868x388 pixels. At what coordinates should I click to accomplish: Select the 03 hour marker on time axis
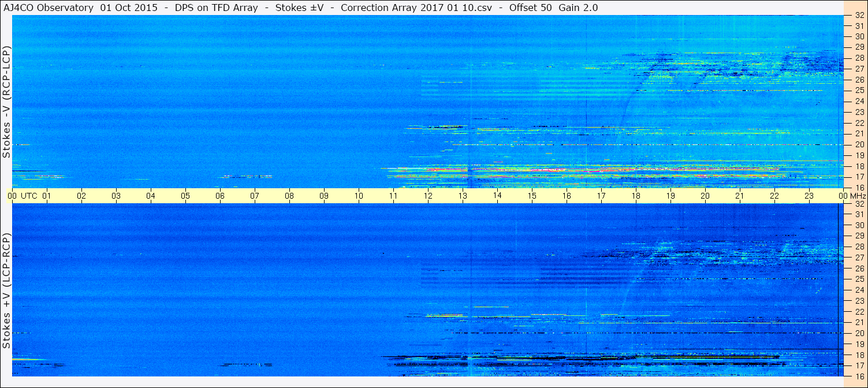(116, 196)
